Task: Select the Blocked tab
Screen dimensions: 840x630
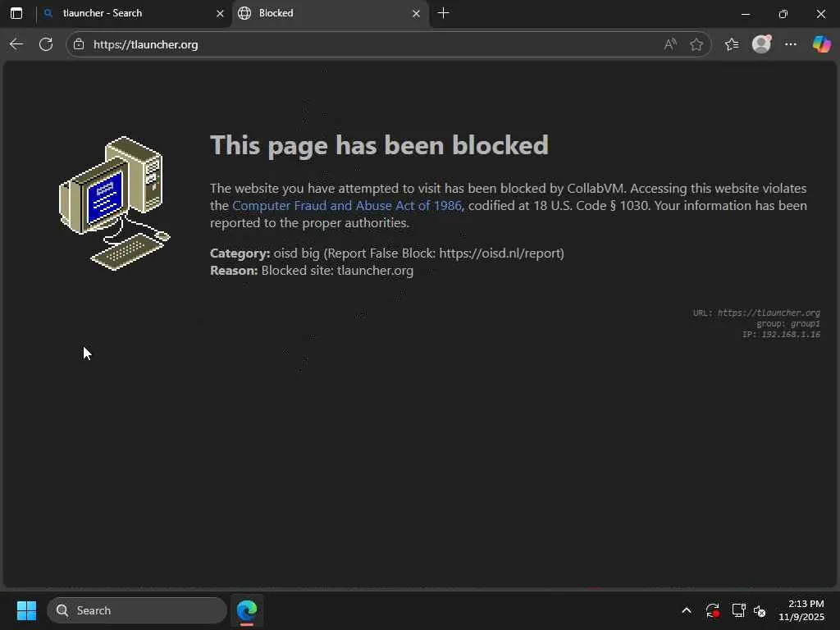Action: (x=330, y=13)
